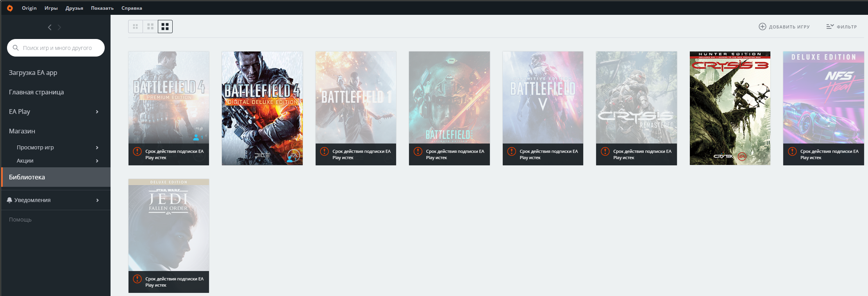Click the Добавить игру button

tap(784, 27)
